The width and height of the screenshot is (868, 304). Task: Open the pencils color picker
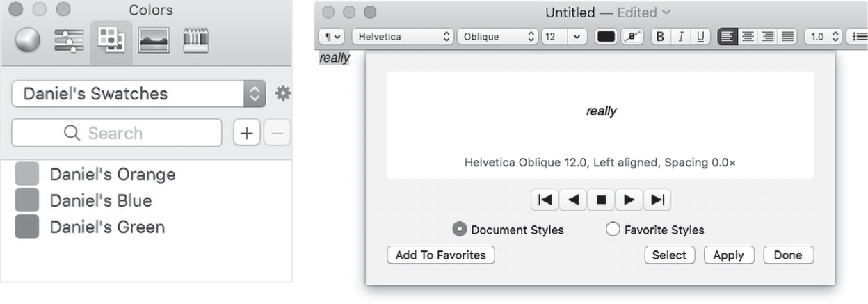[197, 40]
